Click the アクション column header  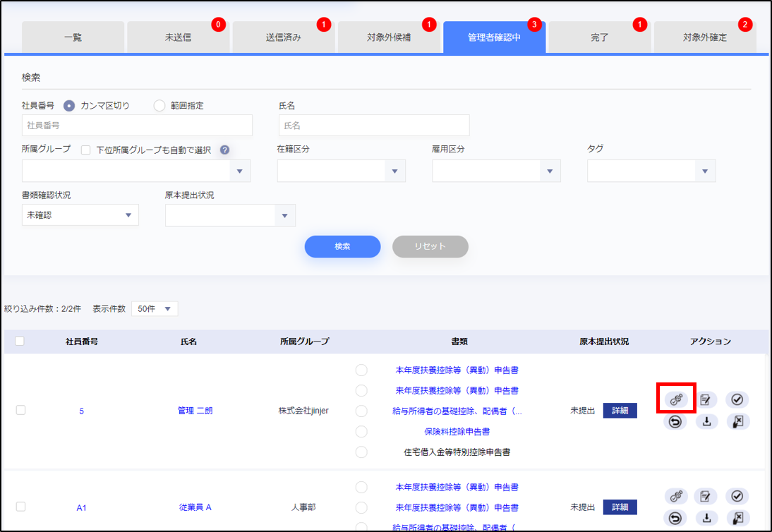click(710, 341)
